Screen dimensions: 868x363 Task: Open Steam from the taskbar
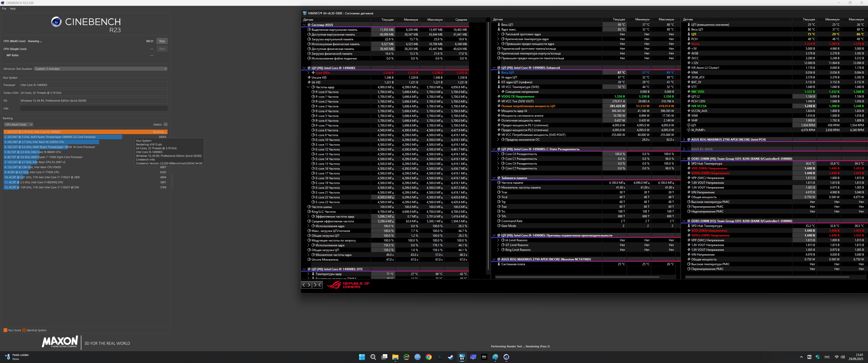[x=451, y=357]
